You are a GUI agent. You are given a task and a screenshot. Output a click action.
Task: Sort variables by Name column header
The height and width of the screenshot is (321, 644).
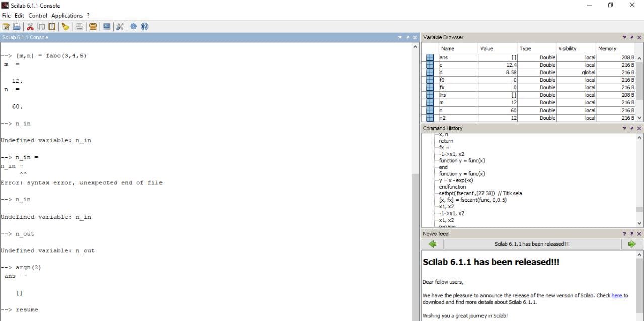[x=458, y=49]
